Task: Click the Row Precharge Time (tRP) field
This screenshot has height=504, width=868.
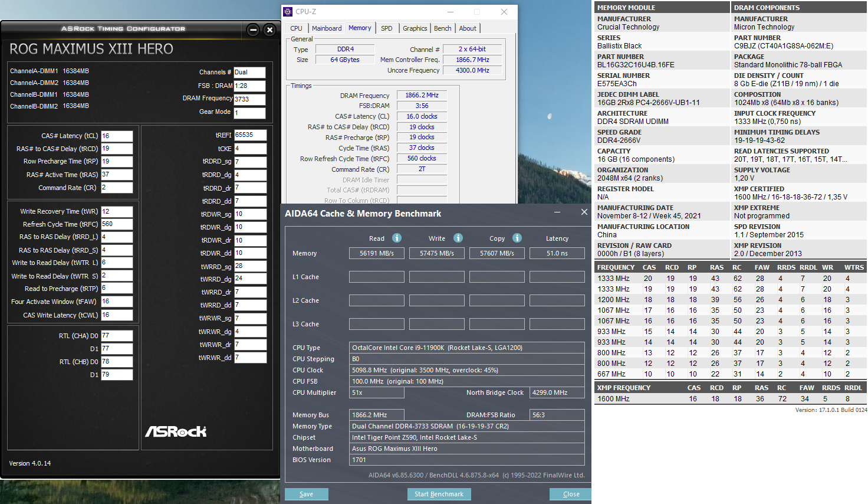Action: click(x=117, y=162)
